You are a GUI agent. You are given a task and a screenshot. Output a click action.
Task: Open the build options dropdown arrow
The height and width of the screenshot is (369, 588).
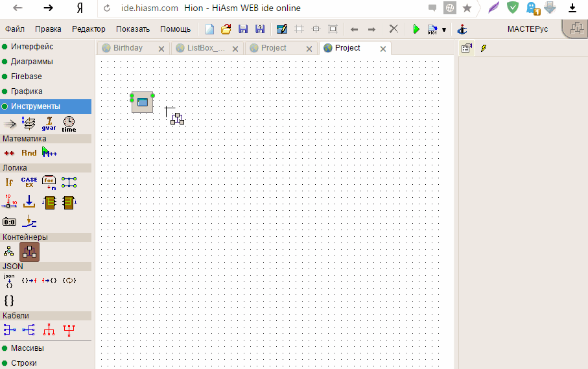coord(444,30)
